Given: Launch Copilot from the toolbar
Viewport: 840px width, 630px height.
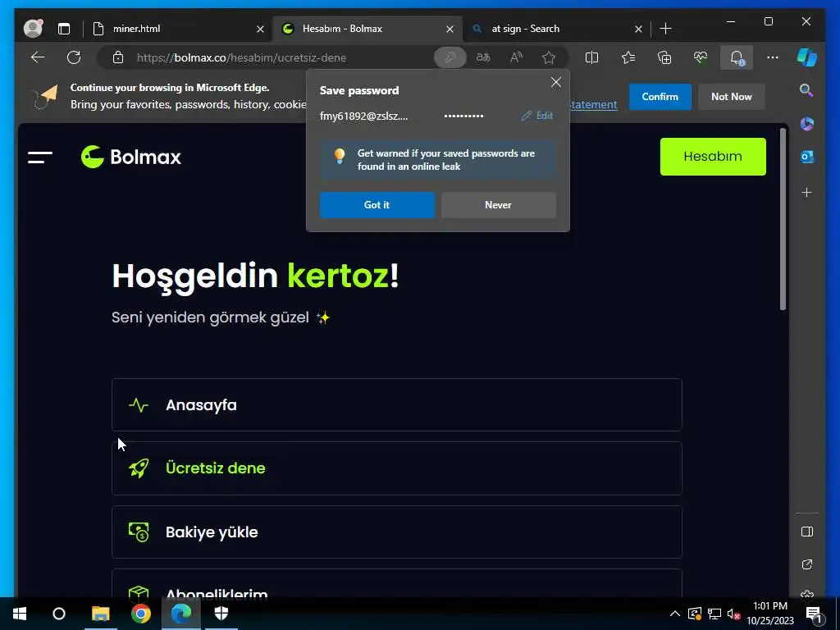Looking at the screenshot, I should [807, 57].
